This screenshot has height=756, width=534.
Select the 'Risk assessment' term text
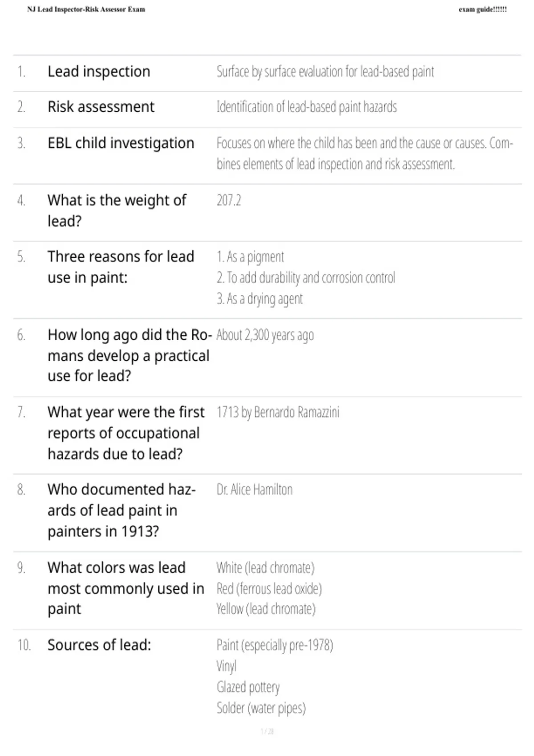(x=101, y=107)
